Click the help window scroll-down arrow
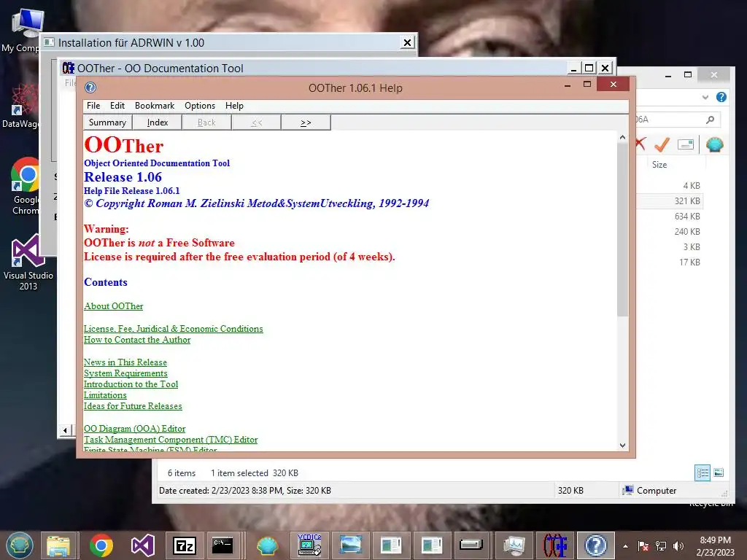747x560 pixels. click(623, 446)
